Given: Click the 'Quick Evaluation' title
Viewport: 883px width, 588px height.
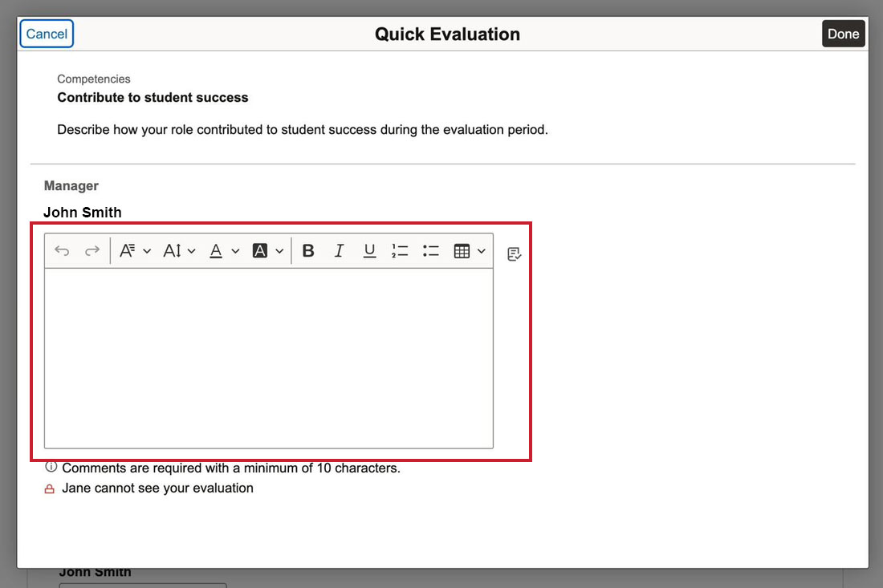Looking at the screenshot, I should click(x=447, y=34).
